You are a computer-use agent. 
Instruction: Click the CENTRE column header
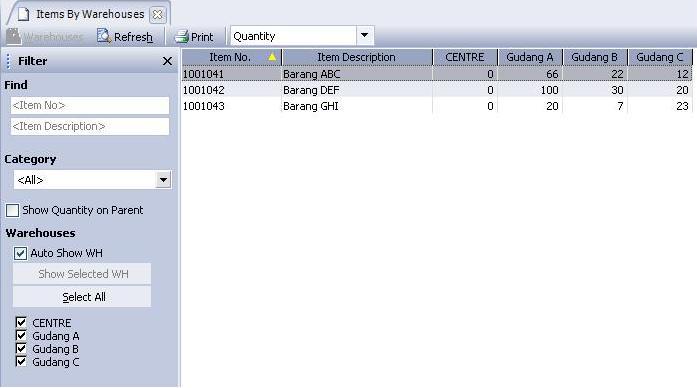(465, 57)
